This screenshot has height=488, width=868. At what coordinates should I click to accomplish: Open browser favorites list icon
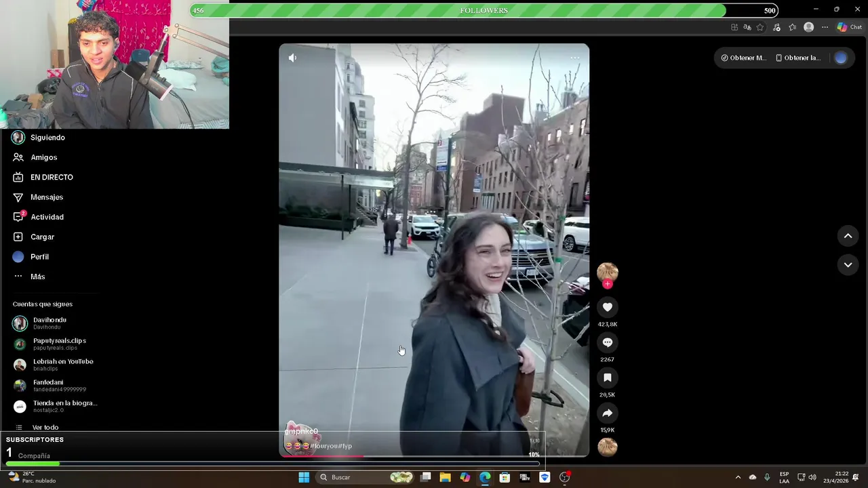(x=792, y=27)
